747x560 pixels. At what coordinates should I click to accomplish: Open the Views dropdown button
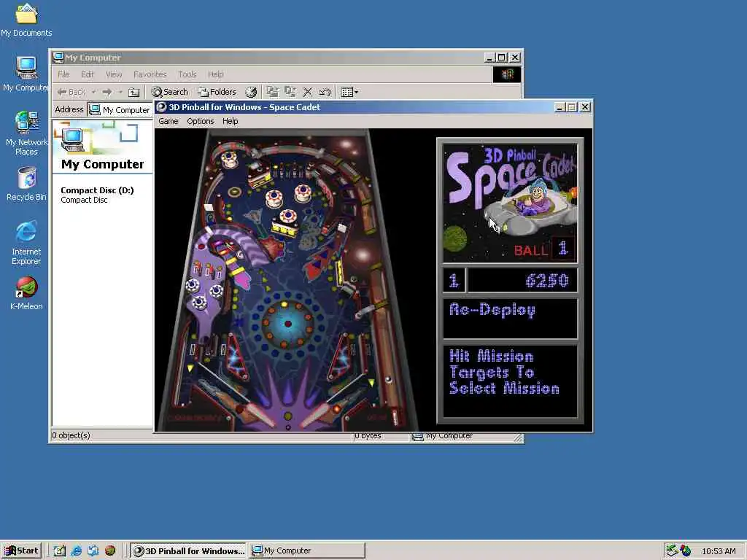coord(349,92)
